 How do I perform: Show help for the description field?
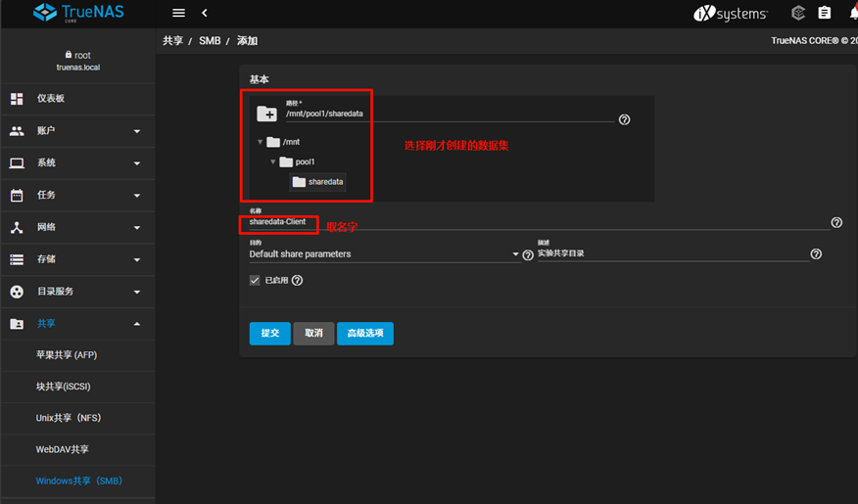[x=816, y=254]
